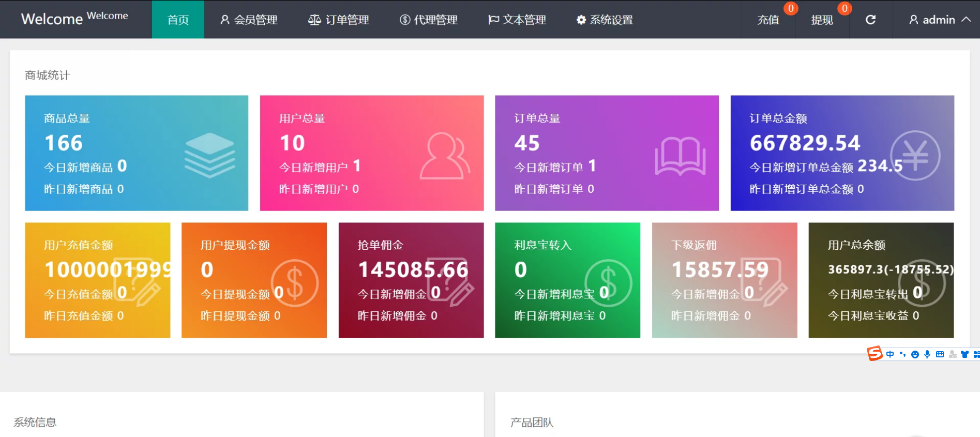Click the 提现 button in top bar
The image size is (980, 437).
(x=822, y=20)
